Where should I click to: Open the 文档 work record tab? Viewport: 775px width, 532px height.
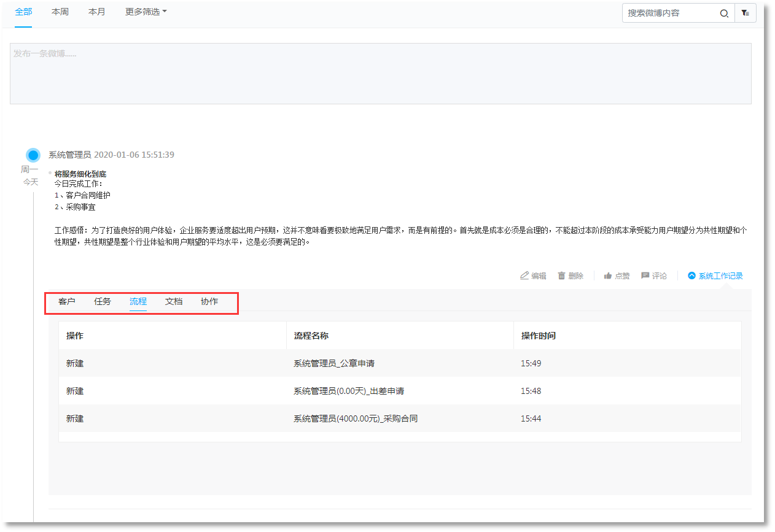pos(174,301)
